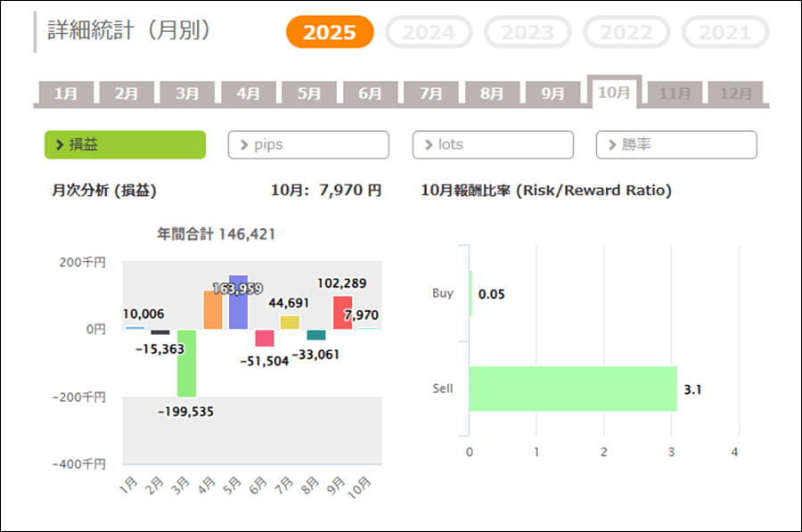
Task: Switch to the 1月 month tab
Action: 66,93
